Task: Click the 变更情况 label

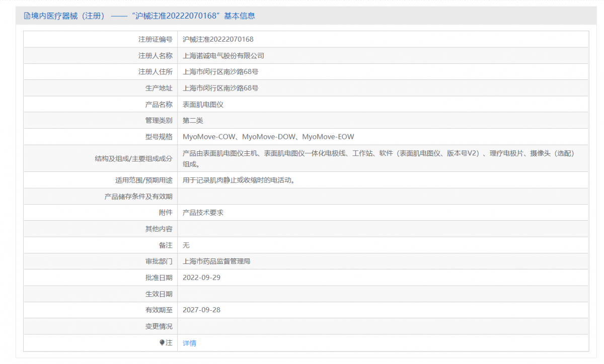Action: point(159,326)
